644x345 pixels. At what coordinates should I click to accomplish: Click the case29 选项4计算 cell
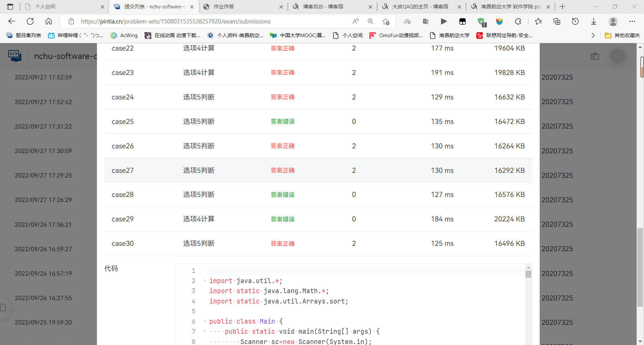tap(199, 219)
